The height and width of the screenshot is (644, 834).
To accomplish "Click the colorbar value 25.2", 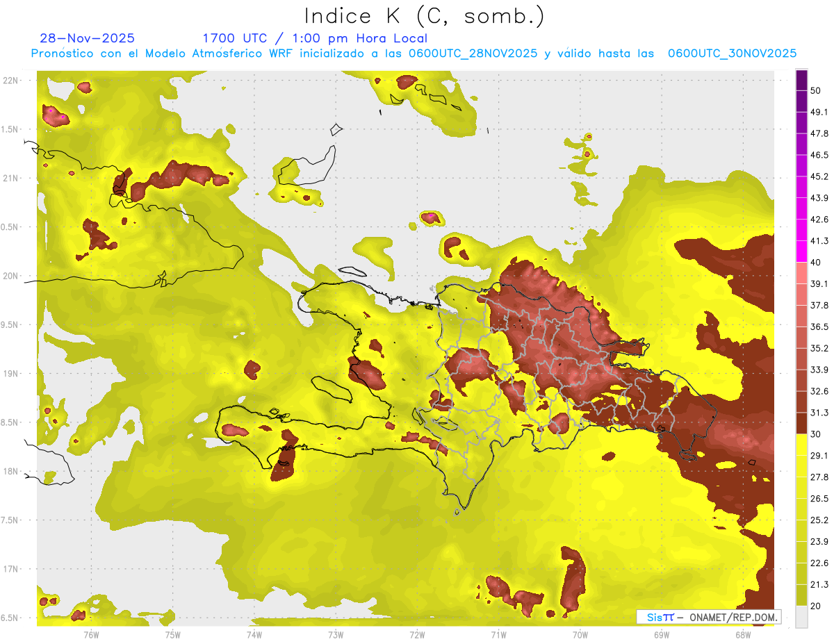I will (819, 520).
